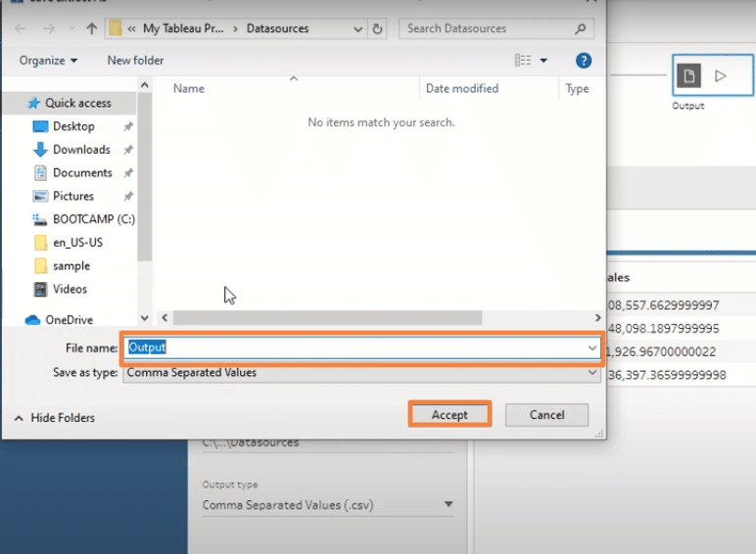Viewport: 756px width, 554px height.
Task: Open Output type dropdown in Tableau Prep
Action: pyautogui.click(x=328, y=505)
